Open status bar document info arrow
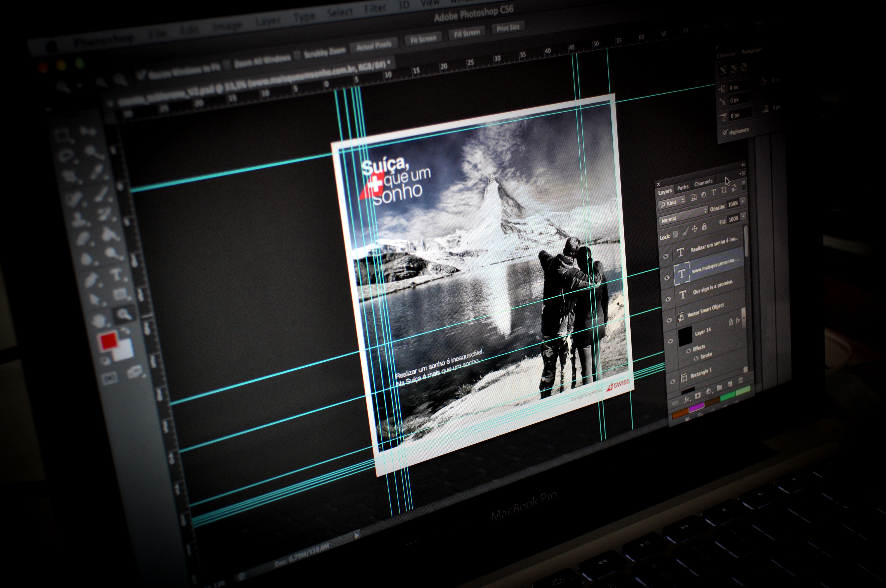This screenshot has width=886, height=588. click(x=357, y=535)
